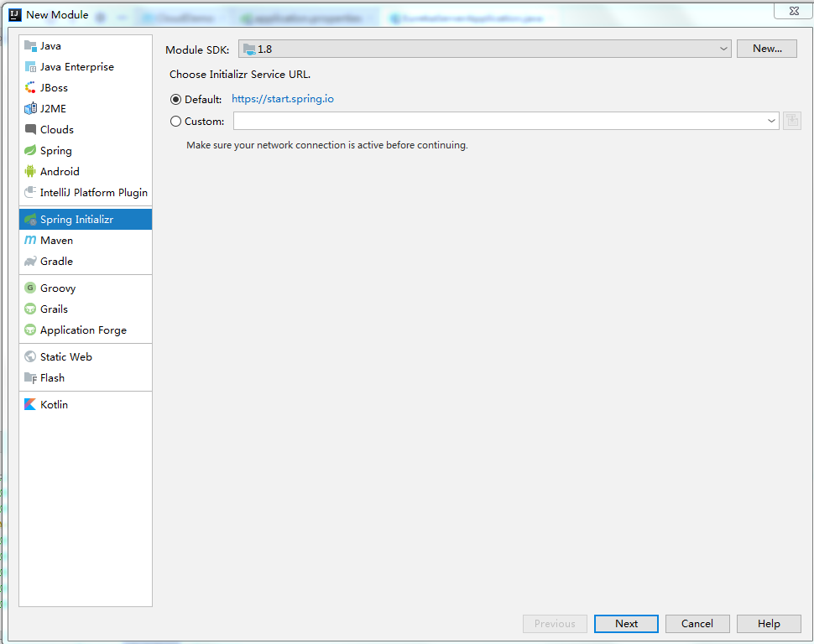Select the Spring entry text
The image size is (814, 644).
(x=56, y=151)
